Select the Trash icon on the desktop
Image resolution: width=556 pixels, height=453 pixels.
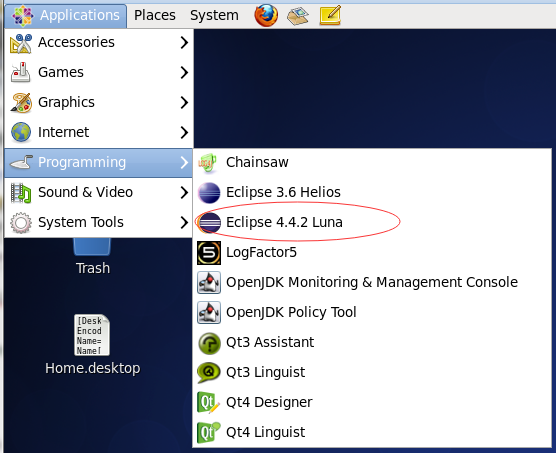[92, 247]
